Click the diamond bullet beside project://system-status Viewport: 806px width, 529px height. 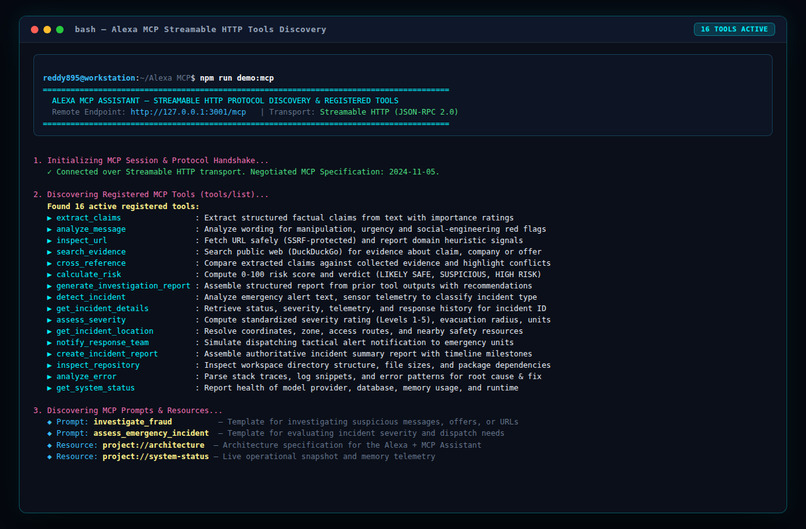click(x=49, y=457)
